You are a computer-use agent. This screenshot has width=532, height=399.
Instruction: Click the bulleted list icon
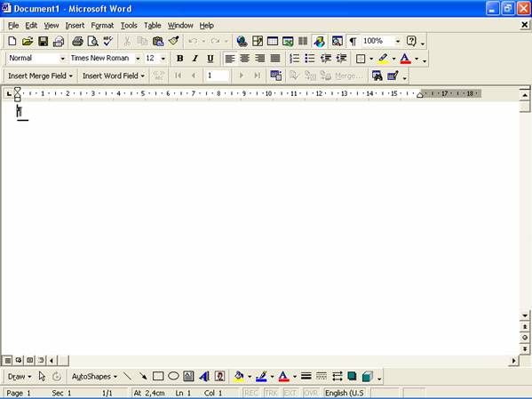309,59
